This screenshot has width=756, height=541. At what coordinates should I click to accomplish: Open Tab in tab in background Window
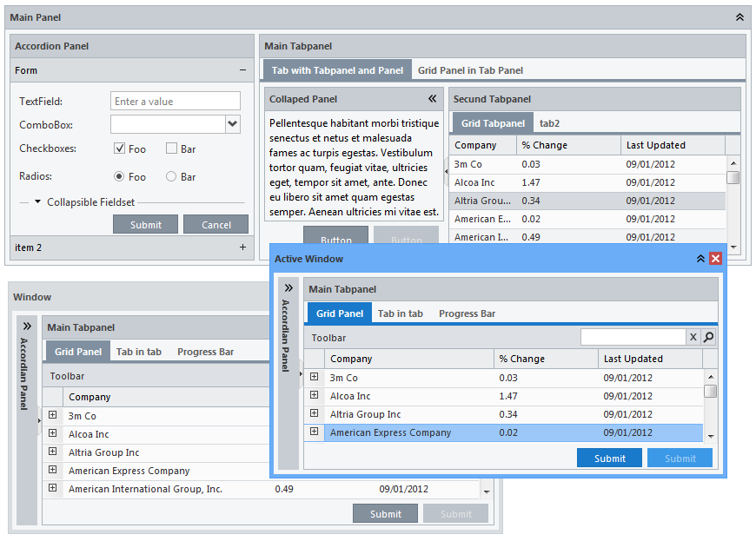pos(139,352)
